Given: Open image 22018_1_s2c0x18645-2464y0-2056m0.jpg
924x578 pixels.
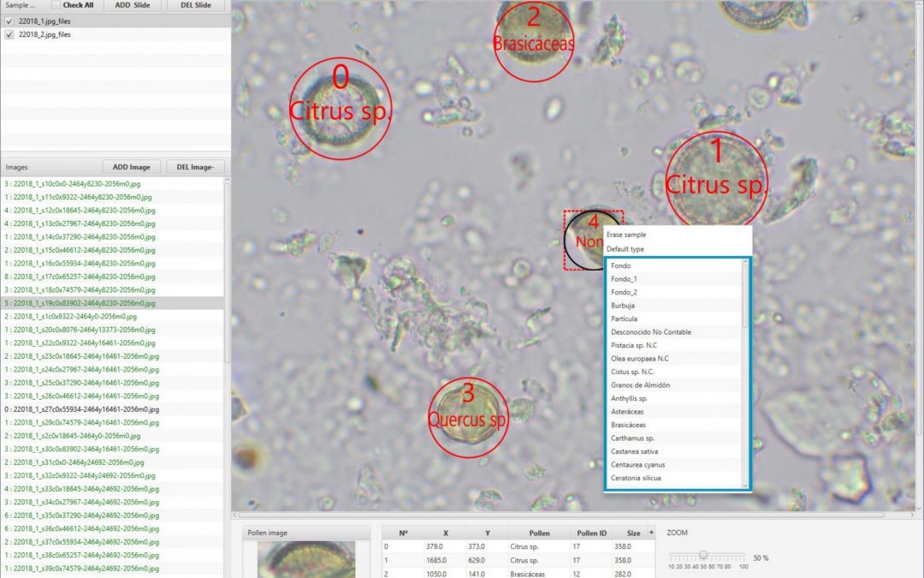Looking at the screenshot, I should (112, 436).
